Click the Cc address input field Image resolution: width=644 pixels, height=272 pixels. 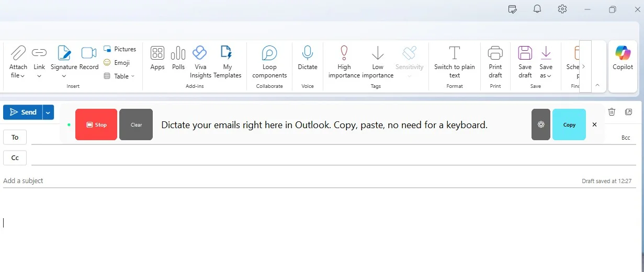pyautogui.click(x=334, y=158)
